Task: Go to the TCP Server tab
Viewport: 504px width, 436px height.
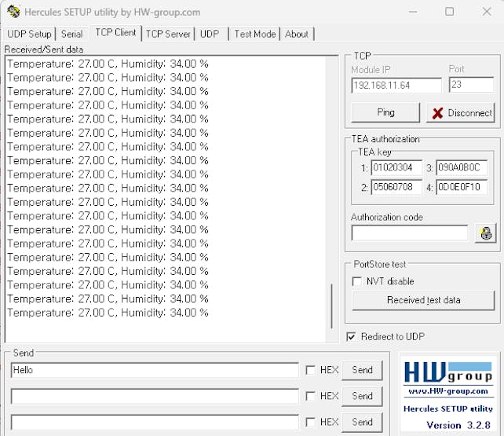Action: click(x=168, y=34)
